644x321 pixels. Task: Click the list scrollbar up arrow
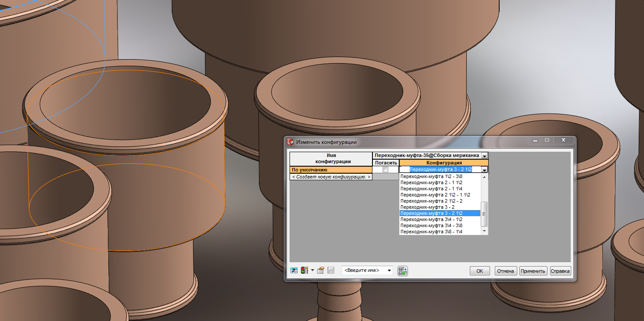pyautogui.click(x=484, y=177)
